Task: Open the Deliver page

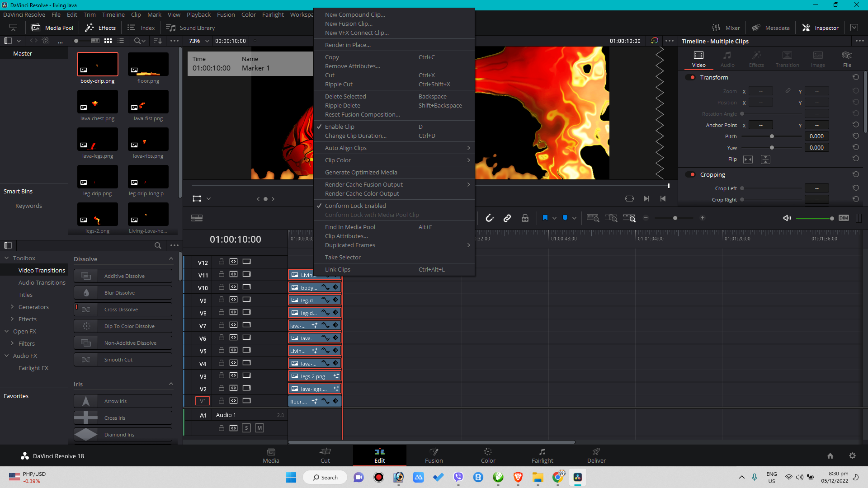Action: point(596,455)
